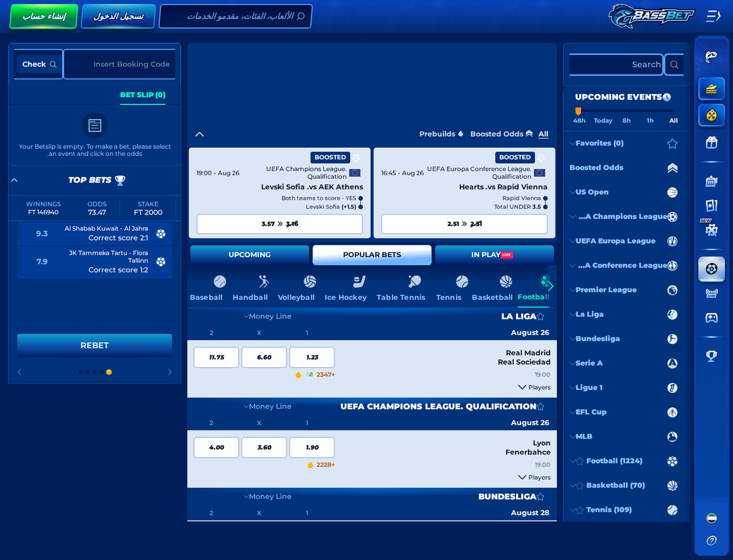Click the Boosted Odds chevrons icon in sidebar list
Image resolution: width=733 pixels, height=560 pixels.
[672, 168]
